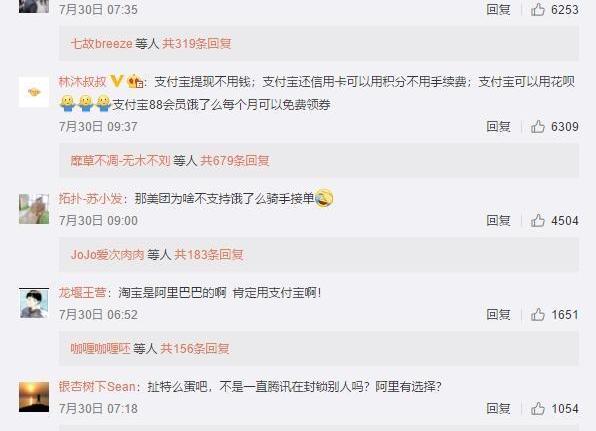Screen dimensions: 596x431
Task: Open 龙堰王营's avatar thumbnail
Action: (34, 303)
